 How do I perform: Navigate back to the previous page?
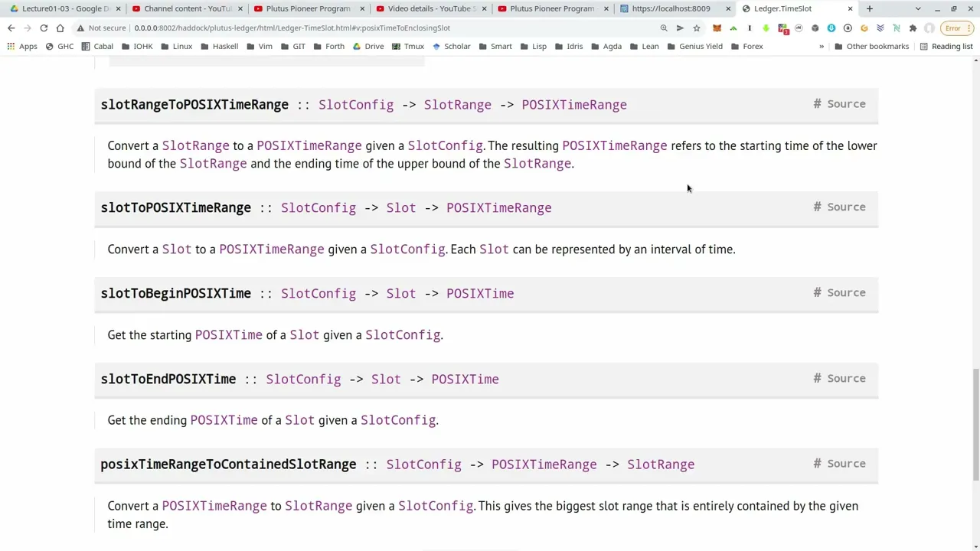11,28
